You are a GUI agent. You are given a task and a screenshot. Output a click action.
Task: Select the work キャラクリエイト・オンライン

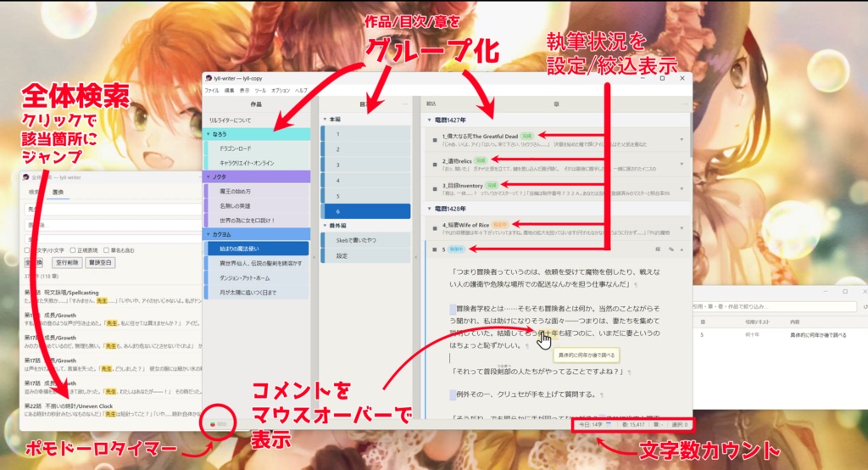coord(257,163)
